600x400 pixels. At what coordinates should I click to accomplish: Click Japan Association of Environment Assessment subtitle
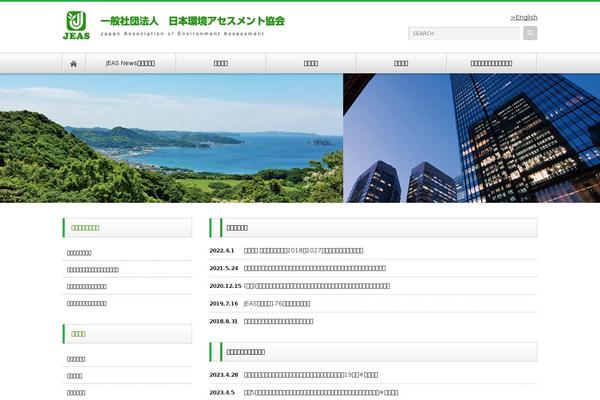pos(182,34)
